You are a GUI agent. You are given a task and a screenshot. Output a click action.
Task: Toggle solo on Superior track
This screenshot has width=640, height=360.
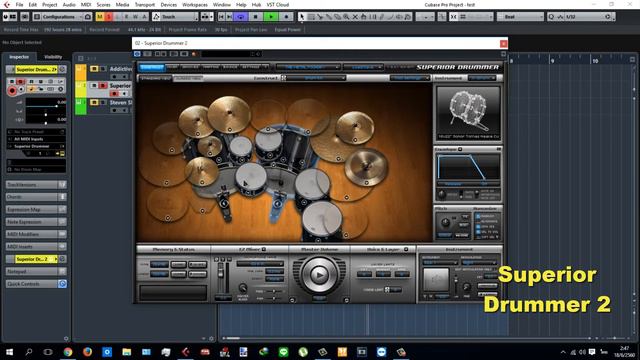pyautogui.click(x=103, y=85)
